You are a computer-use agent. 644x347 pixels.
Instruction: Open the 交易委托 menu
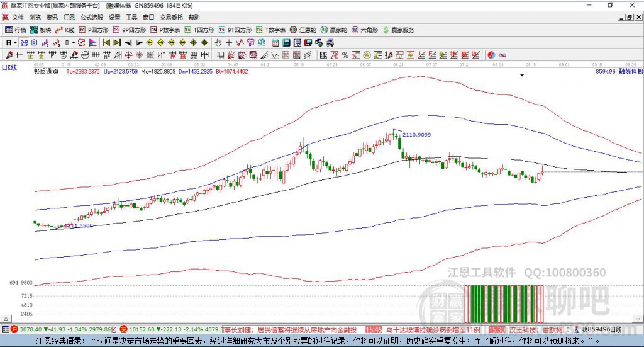tap(171, 17)
